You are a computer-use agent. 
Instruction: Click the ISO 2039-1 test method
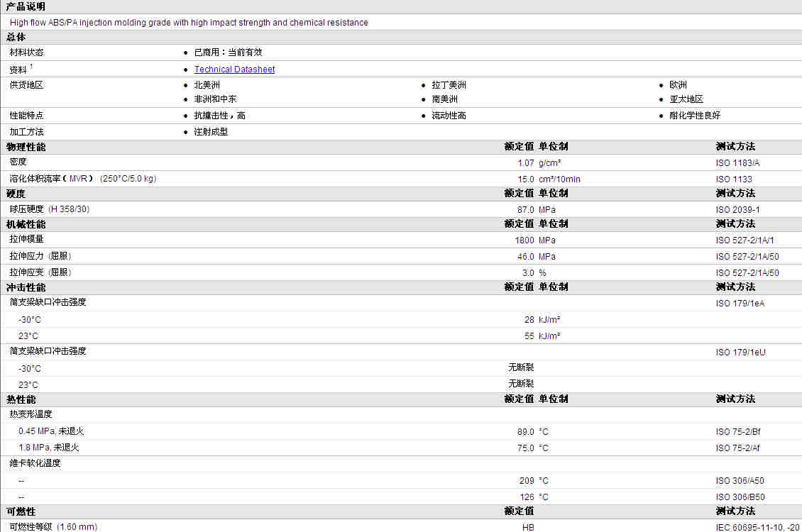pyautogui.click(x=737, y=210)
